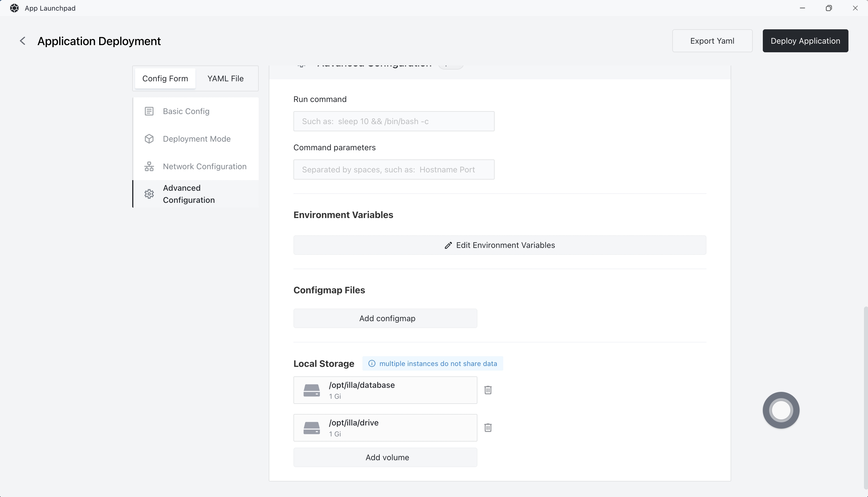The height and width of the screenshot is (497, 868).
Task: Delete the /opt/illa/drive volume
Action: 488,427
